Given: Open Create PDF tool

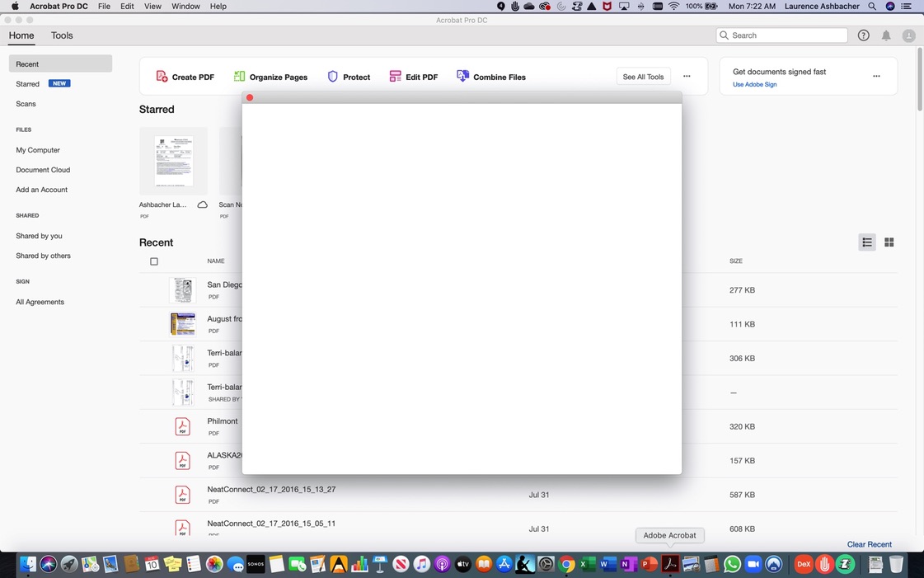Looking at the screenshot, I should coord(191,77).
